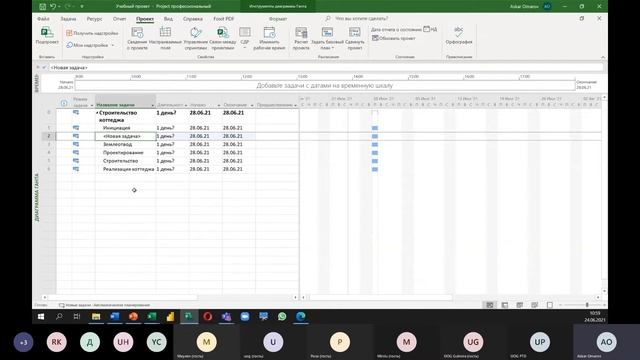The image size is (640, 360).
Task: Expand the СДР (WBS) dropdown
Action: pos(245,48)
